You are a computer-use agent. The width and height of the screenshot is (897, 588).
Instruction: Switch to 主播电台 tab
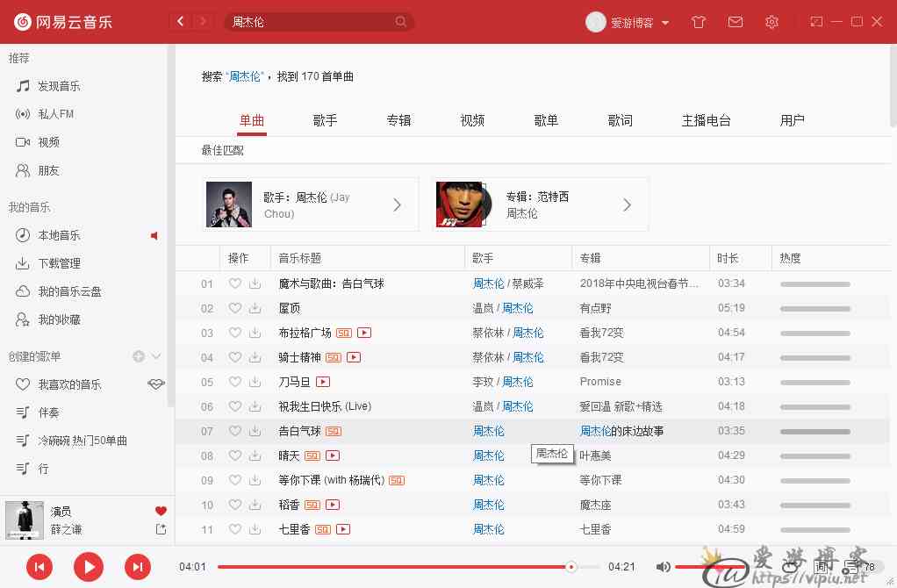[706, 121]
